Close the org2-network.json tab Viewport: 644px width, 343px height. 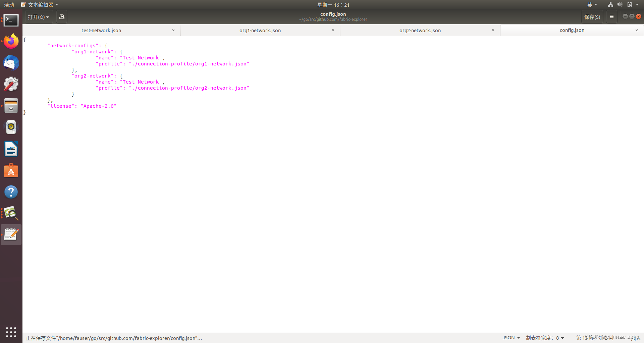493,30
